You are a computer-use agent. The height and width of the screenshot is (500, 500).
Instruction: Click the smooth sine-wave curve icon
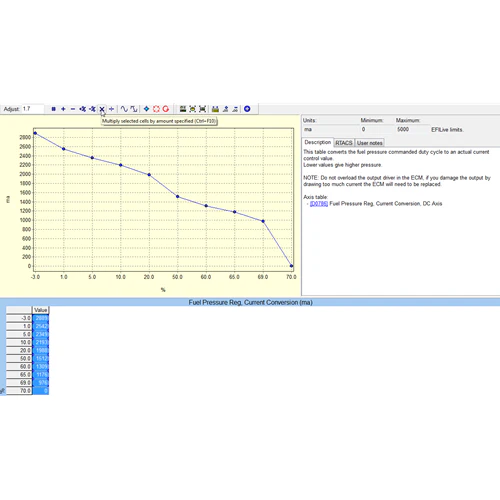click(x=124, y=109)
